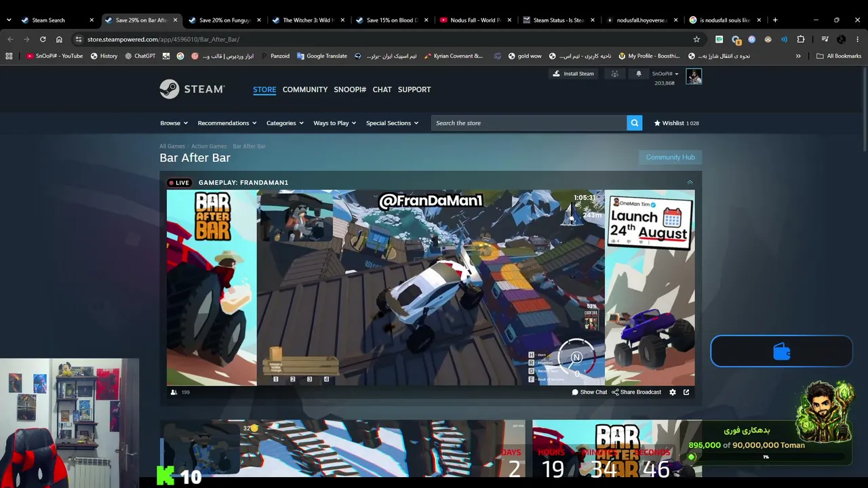Viewport: 868px width, 488px height.
Task: Click the Share Broadcast icon
Action: [615, 392]
